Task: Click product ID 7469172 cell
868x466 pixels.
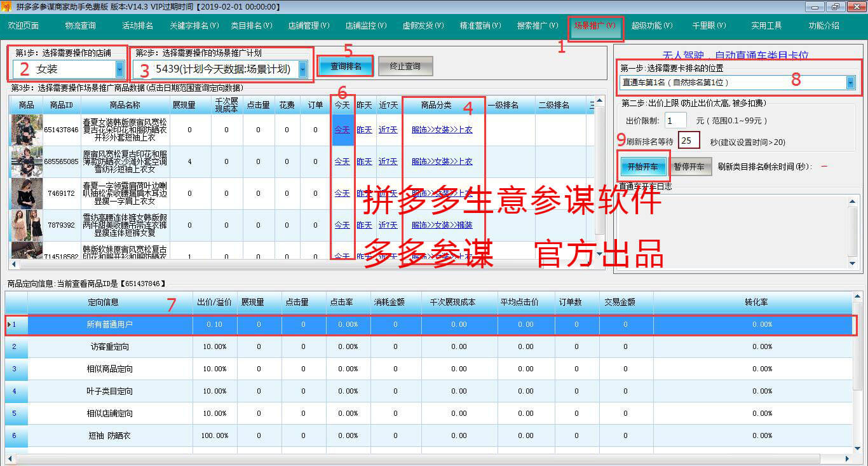Action: (62, 193)
